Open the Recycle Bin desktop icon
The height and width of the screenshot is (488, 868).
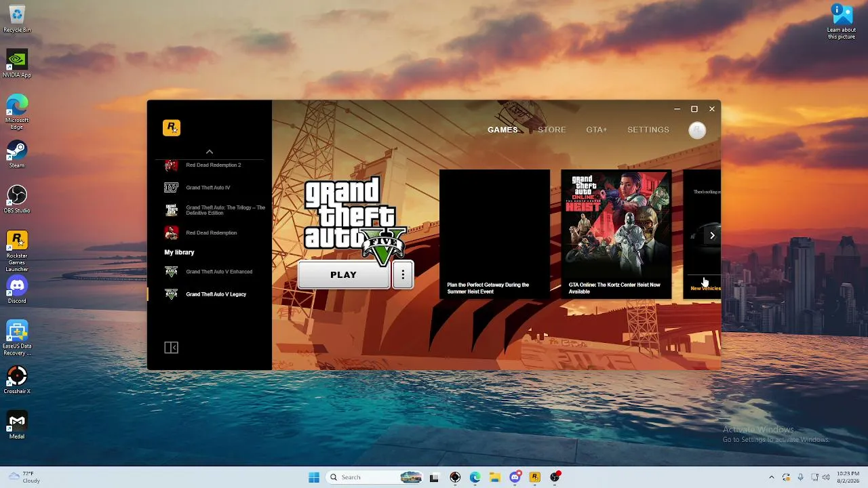[x=17, y=19]
